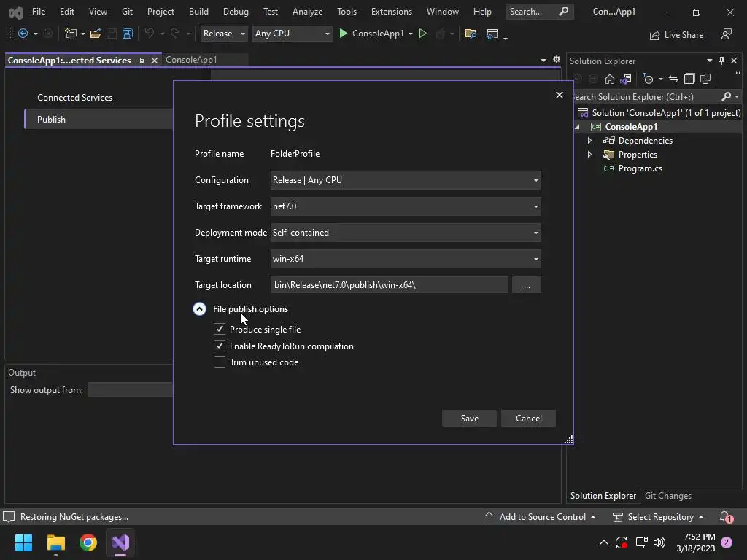Browse target location with ellipsis button
The image size is (747, 560).
click(527, 285)
